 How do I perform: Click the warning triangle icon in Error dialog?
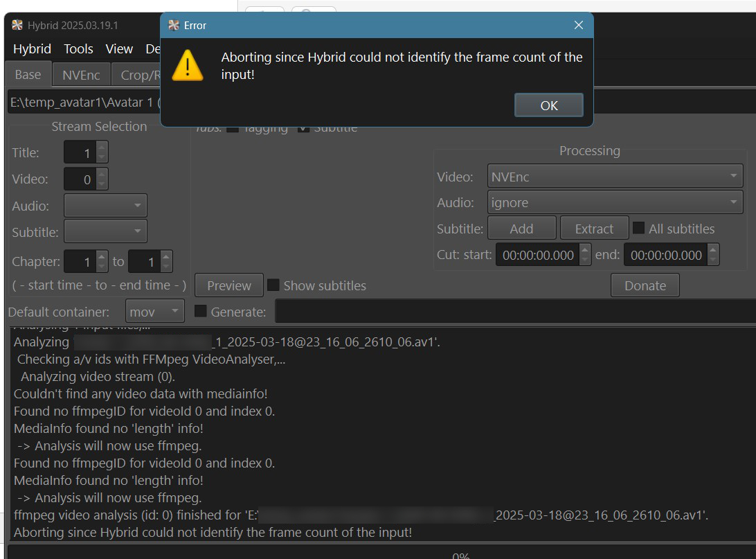pos(188,66)
